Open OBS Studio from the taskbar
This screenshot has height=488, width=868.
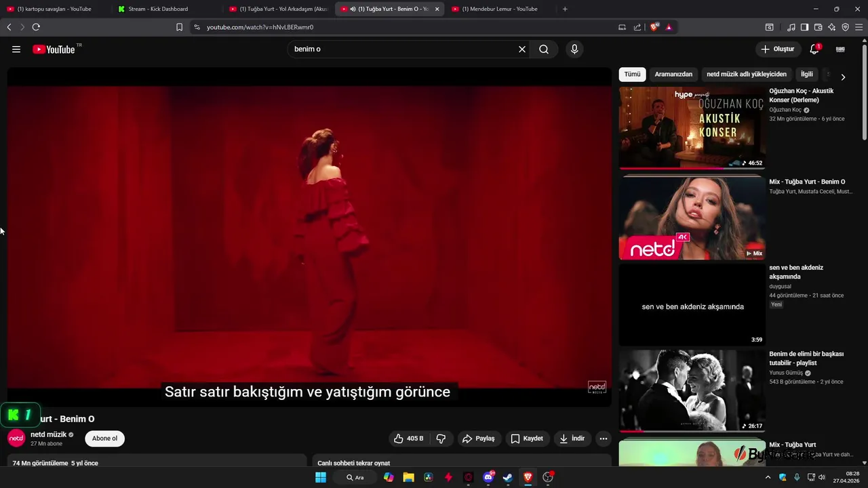[548, 477]
